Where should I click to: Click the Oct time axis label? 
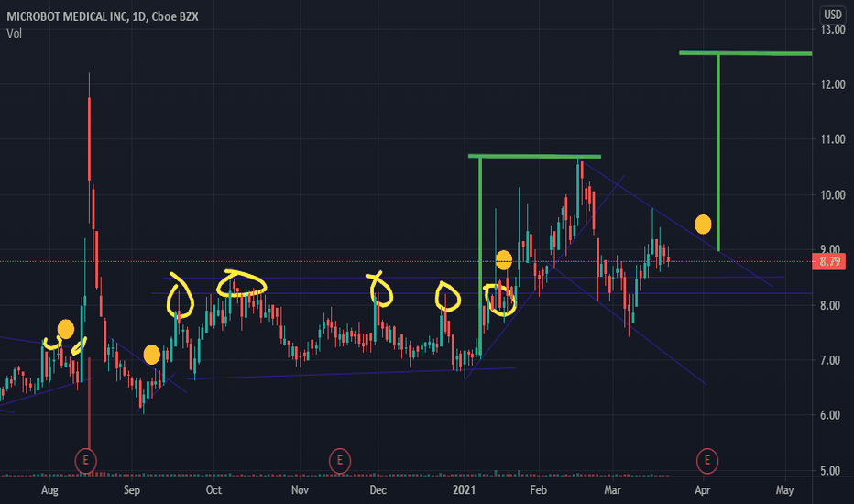coord(213,490)
